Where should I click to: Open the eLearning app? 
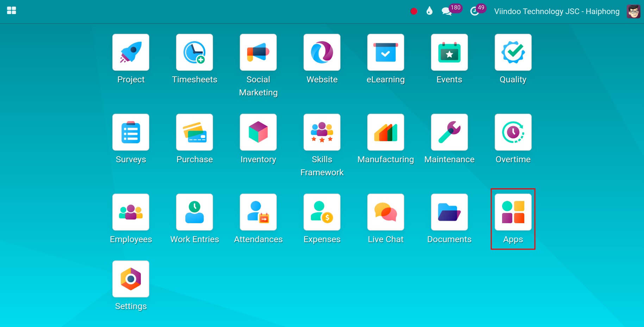(x=386, y=52)
